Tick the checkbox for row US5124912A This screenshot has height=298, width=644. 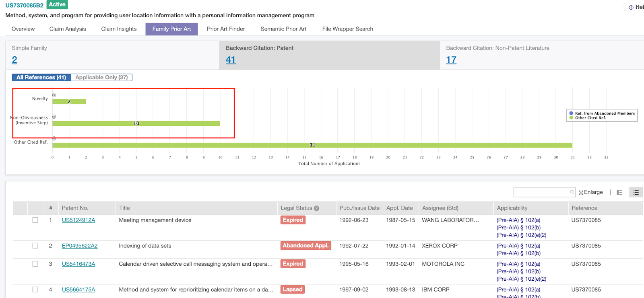tap(35, 220)
